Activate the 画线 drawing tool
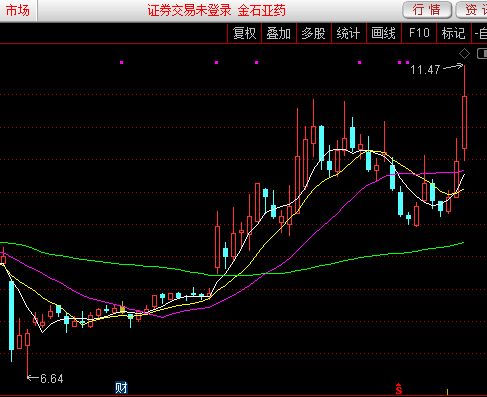This screenshot has height=397, width=487. click(x=383, y=33)
